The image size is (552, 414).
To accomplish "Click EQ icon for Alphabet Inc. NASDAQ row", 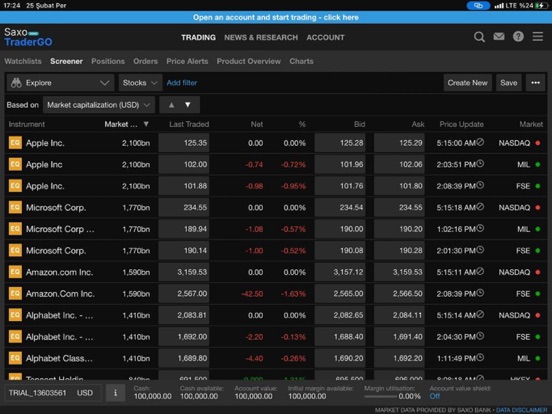I will pyautogui.click(x=15, y=315).
